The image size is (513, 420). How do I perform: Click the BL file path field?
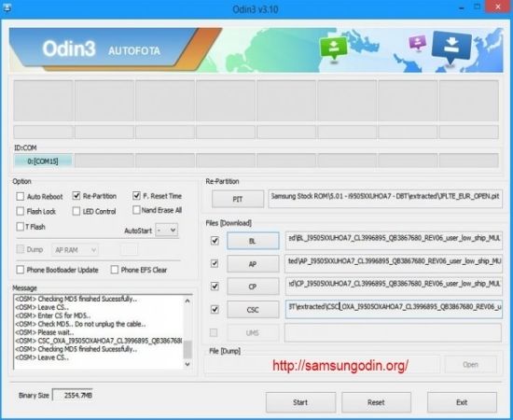(x=394, y=241)
